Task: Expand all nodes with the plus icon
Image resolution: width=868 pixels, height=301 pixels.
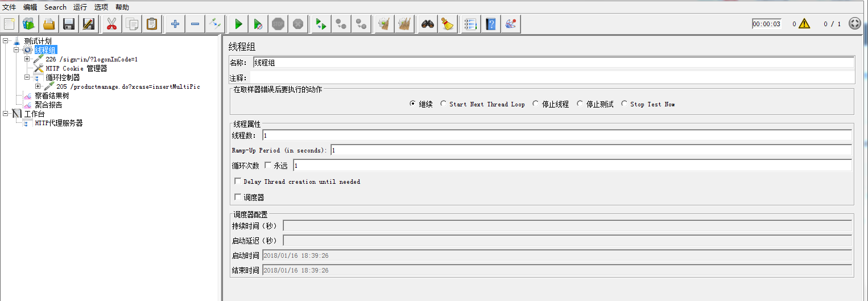Action: click(175, 24)
